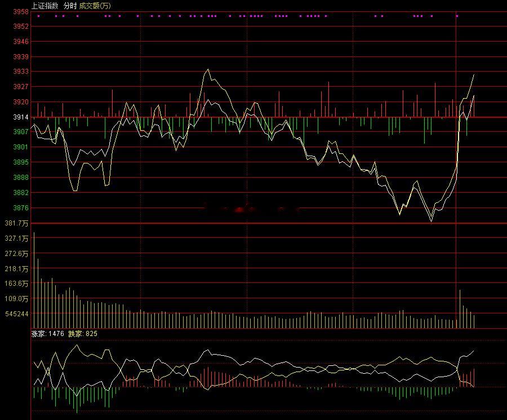Click the 218.1万 volume scale label
Viewport: 507px width, 420px height.
tap(16, 269)
